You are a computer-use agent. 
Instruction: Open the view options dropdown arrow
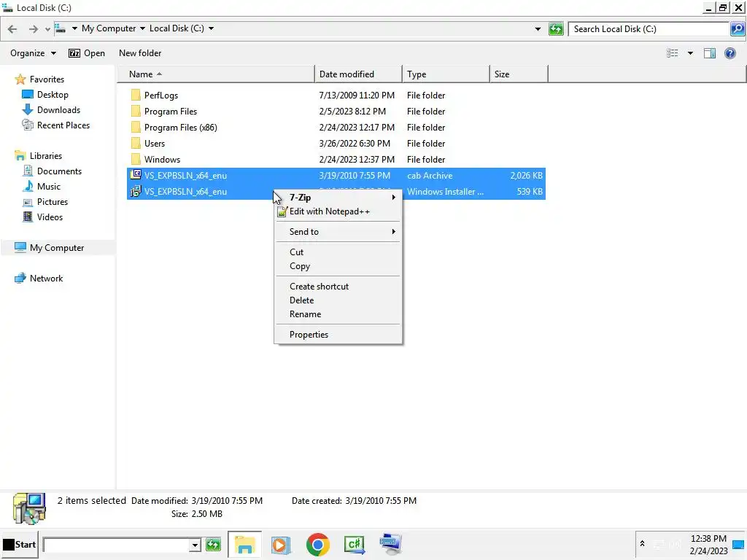coord(690,53)
